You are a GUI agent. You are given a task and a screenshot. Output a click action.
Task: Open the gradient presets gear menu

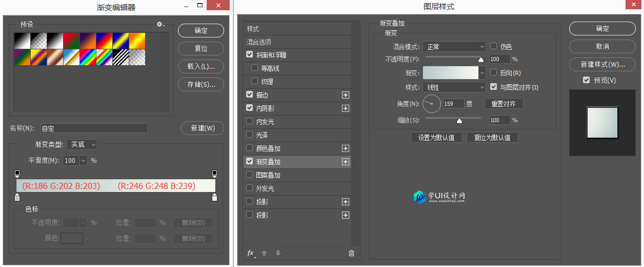(160, 24)
